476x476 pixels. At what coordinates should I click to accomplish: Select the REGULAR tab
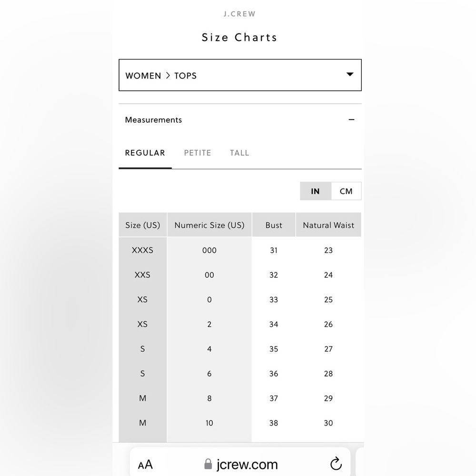point(145,153)
